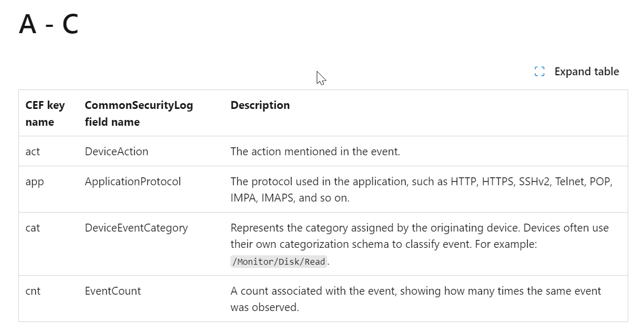Click the Expand table bracket icon
644x331 pixels.
coord(539,72)
